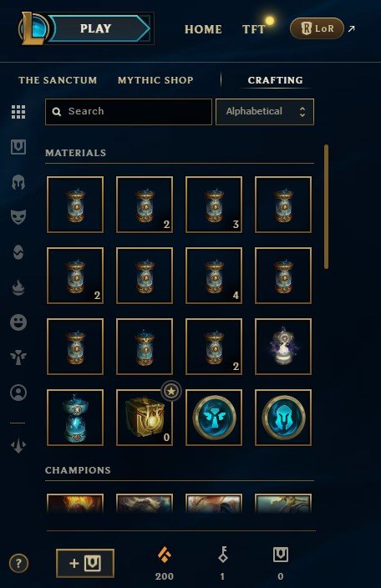Open the help question mark icon

coord(18,563)
